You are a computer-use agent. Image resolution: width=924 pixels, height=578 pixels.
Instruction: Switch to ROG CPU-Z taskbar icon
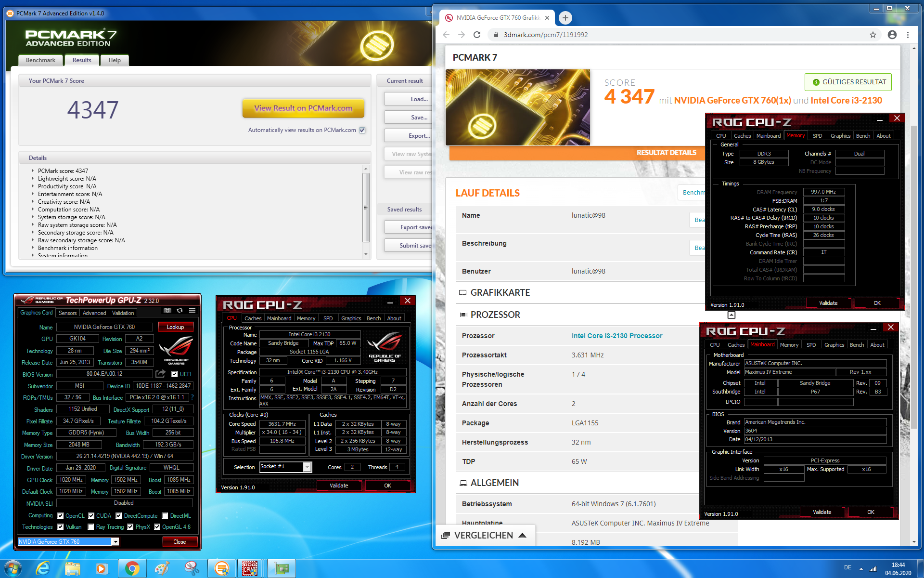(250, 568)
